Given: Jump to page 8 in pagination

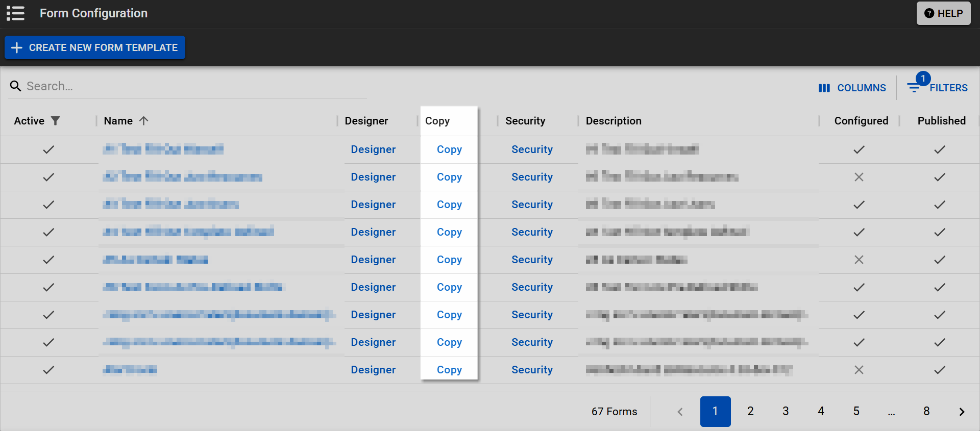Looking at the screenshot, I should click(x=926, y=412).
